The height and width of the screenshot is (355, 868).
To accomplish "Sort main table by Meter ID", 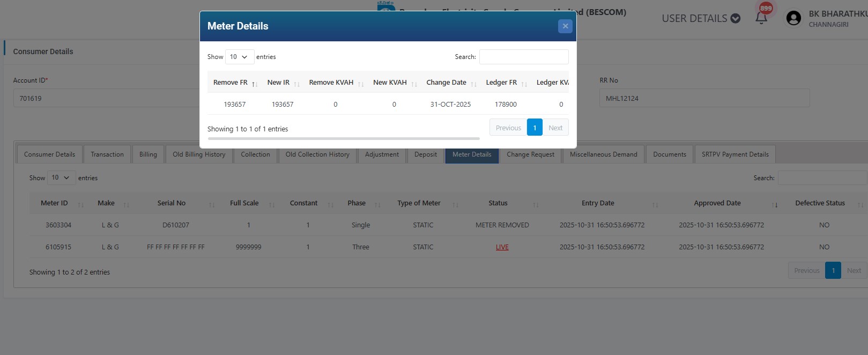I will pos(58,203).
